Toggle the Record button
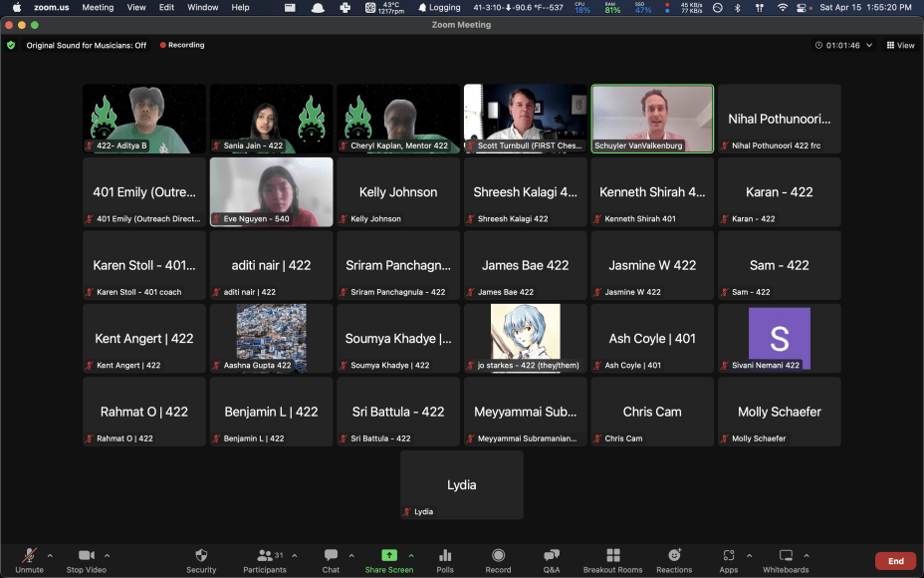 pos(498,556)
